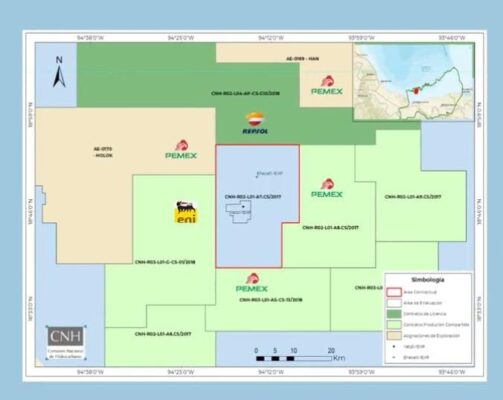Click the white Área de Evaluación legend swatch
503x400 pixels.
tap(394, 303)
